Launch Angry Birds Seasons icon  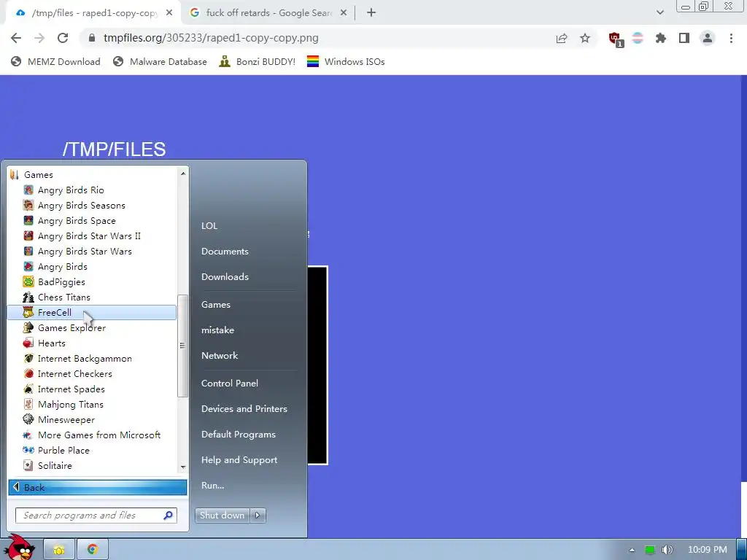point(28,205)
